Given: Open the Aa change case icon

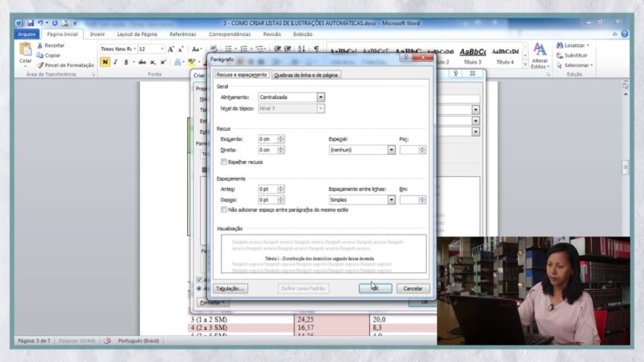Looking at the screenshot, I should point(195,49).
